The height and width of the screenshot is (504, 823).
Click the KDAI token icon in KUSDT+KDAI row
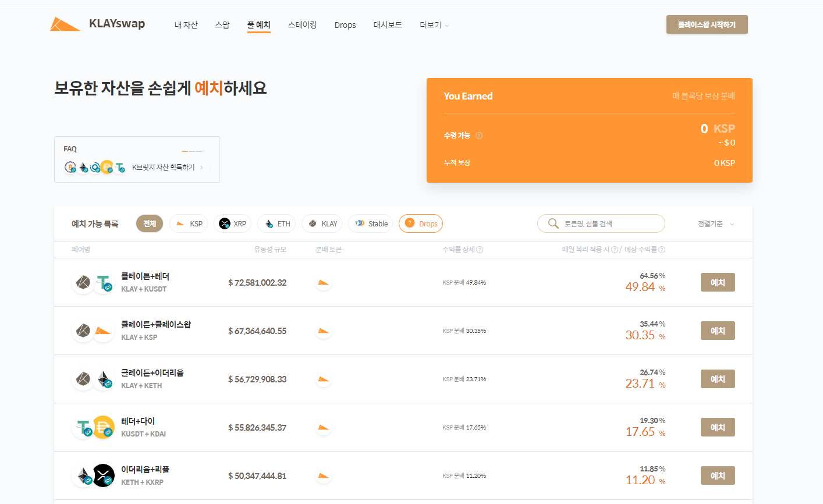tap(104, 428)
